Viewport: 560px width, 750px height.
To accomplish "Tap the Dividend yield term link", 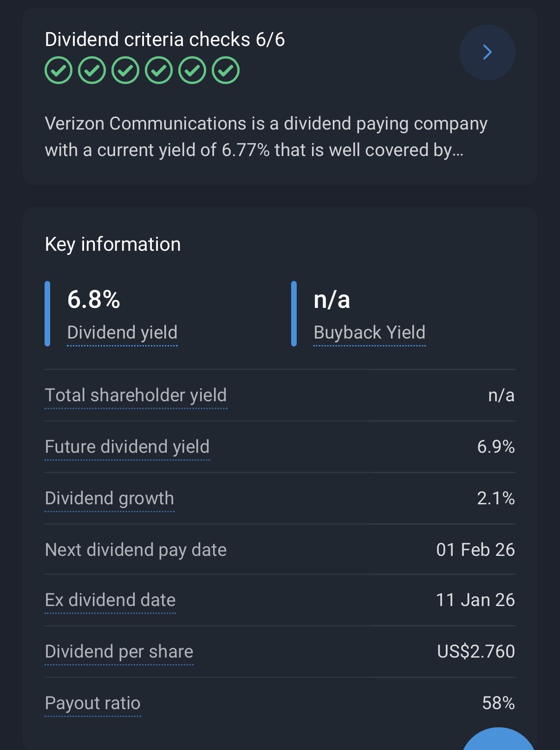I will [122, 333].
